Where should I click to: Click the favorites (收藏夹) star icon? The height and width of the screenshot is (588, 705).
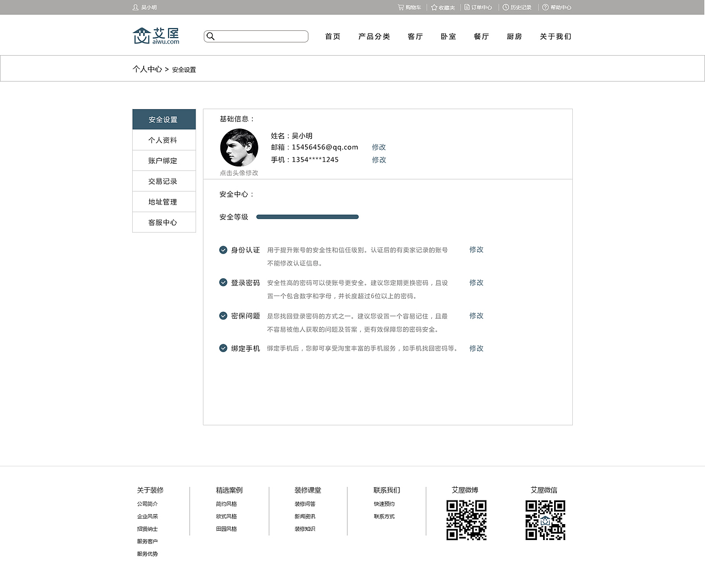click(x=433, y=7)
